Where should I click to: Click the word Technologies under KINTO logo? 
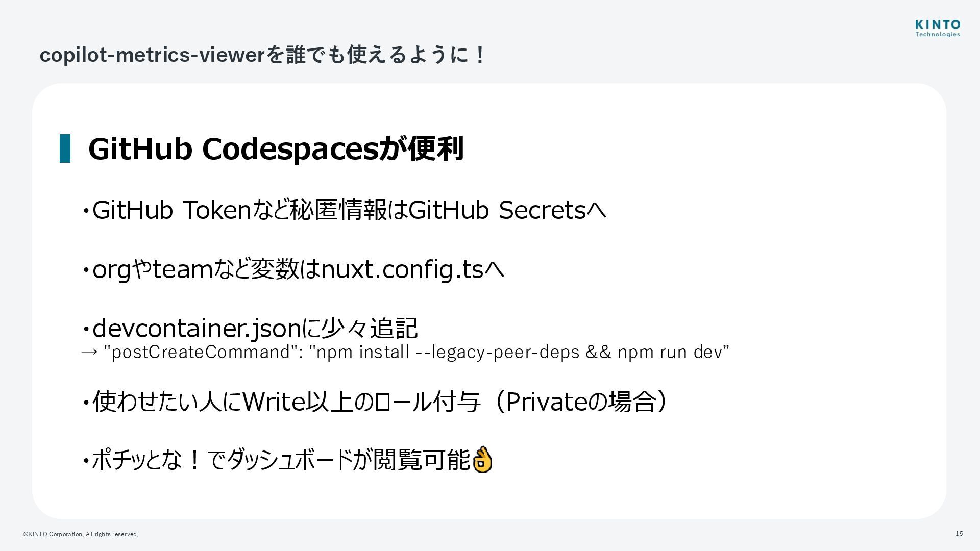pos(937,34)
